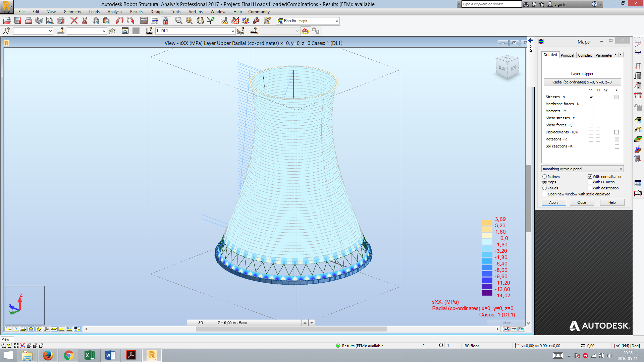This screenshot has width=644, height=362.
Task: Switch to the Principal tab in Maps
Action: 567,55
